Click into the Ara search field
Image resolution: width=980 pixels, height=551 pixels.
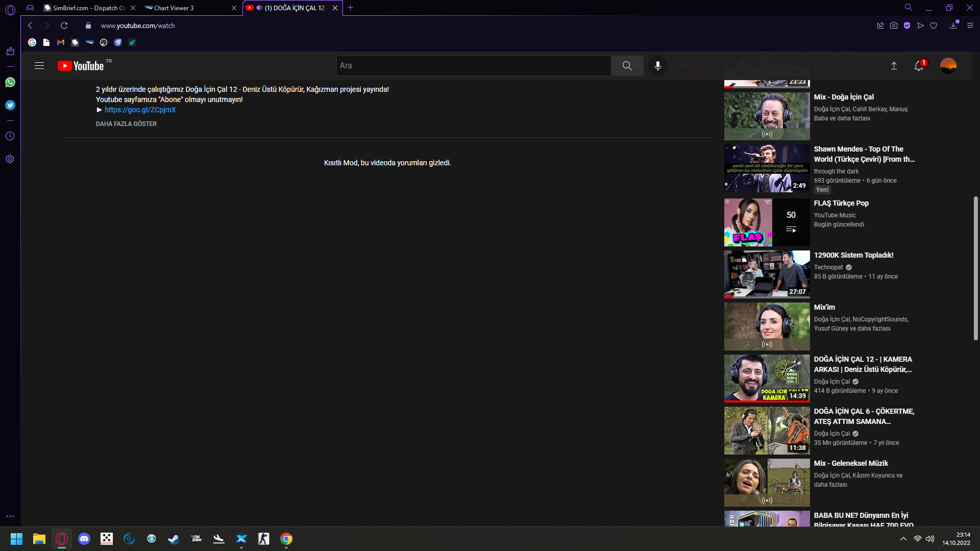pyautogui.click(x=473, y=66)
